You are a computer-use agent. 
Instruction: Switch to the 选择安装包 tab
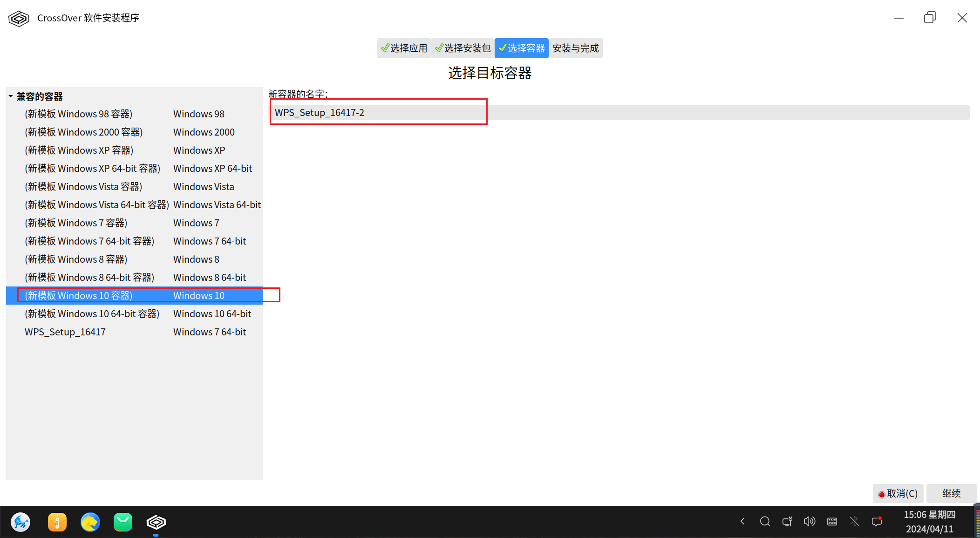point(463,48)
